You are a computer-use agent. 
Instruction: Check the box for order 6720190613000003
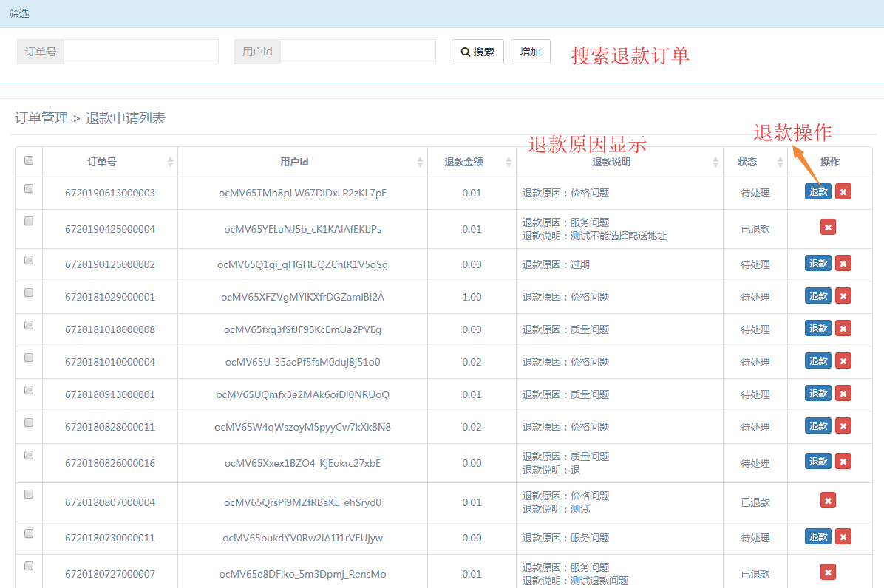29,188
